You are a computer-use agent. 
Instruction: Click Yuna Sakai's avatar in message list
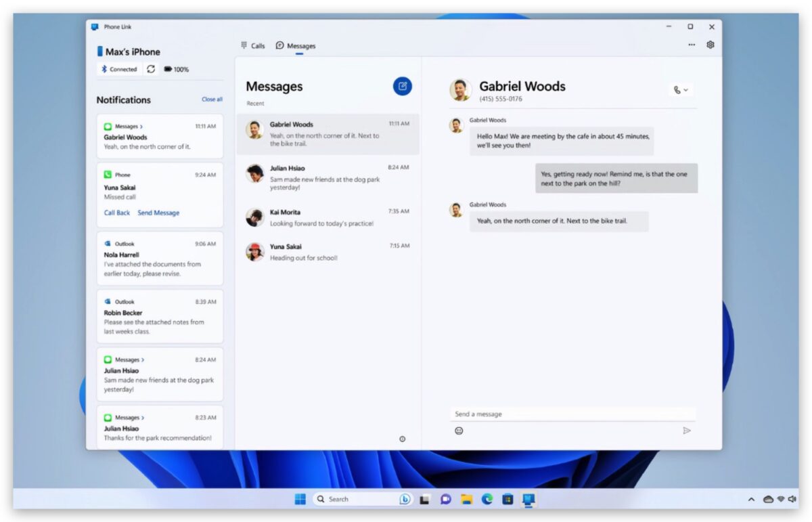point(255,252)
